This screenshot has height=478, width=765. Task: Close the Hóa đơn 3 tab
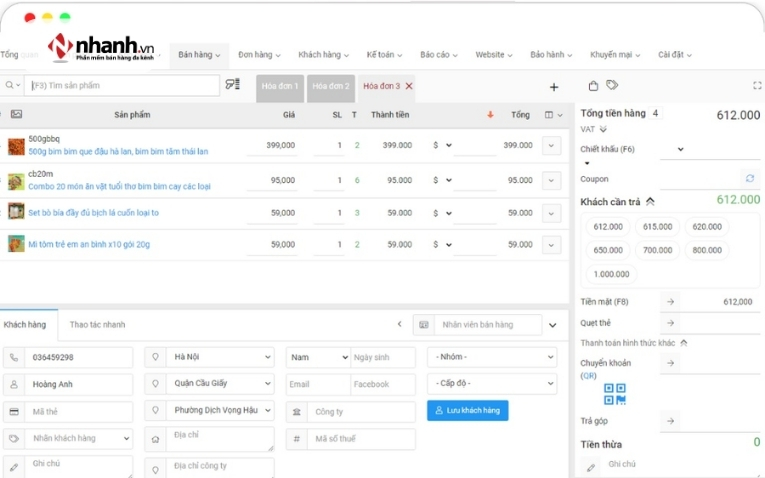pos(409,87)
